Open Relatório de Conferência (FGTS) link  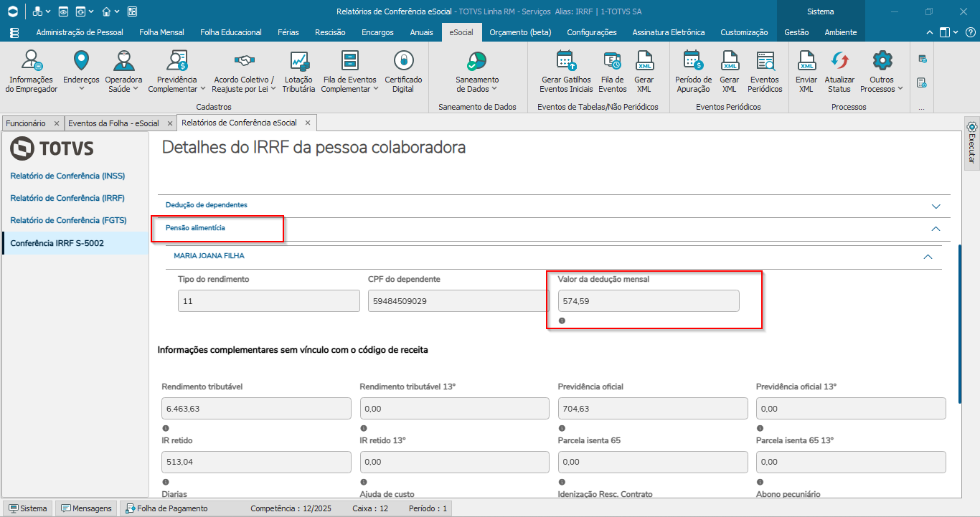(x=67, y=220)
